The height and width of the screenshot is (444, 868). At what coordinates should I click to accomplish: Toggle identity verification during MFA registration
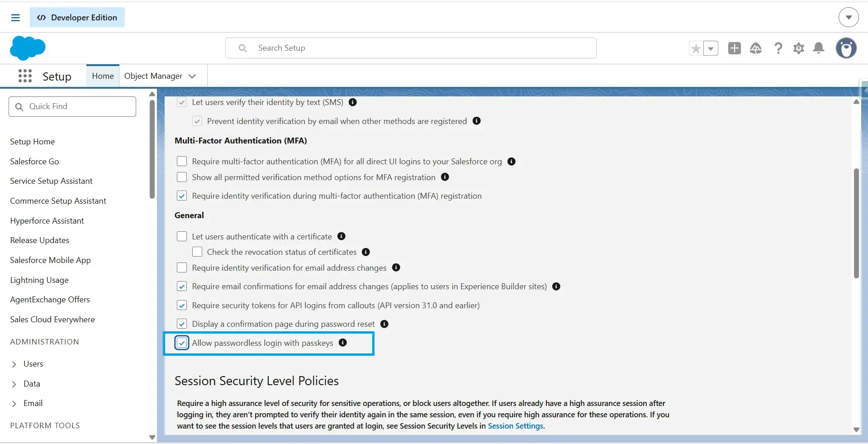(x=182, y=196)
